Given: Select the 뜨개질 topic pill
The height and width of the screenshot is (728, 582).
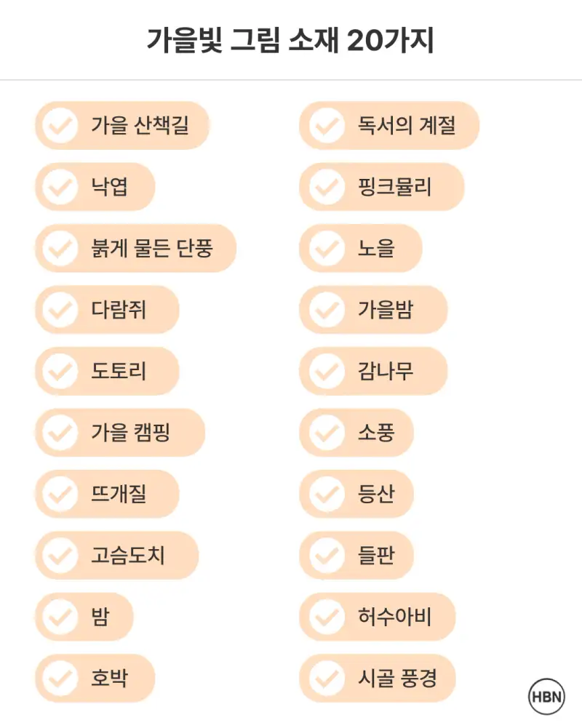Looking at the screenshot, I should 108,494.
